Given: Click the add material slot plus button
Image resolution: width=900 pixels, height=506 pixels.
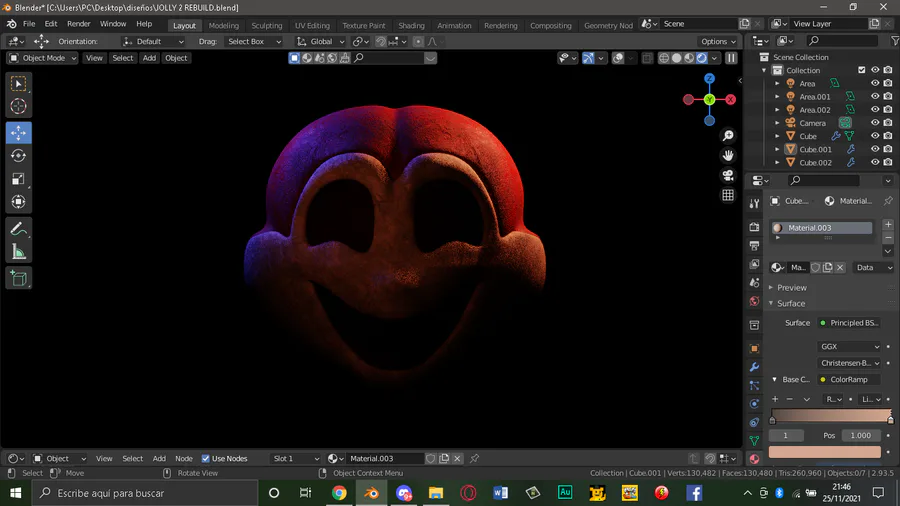Looking at the screenshot, I should [x=888, y=224].
